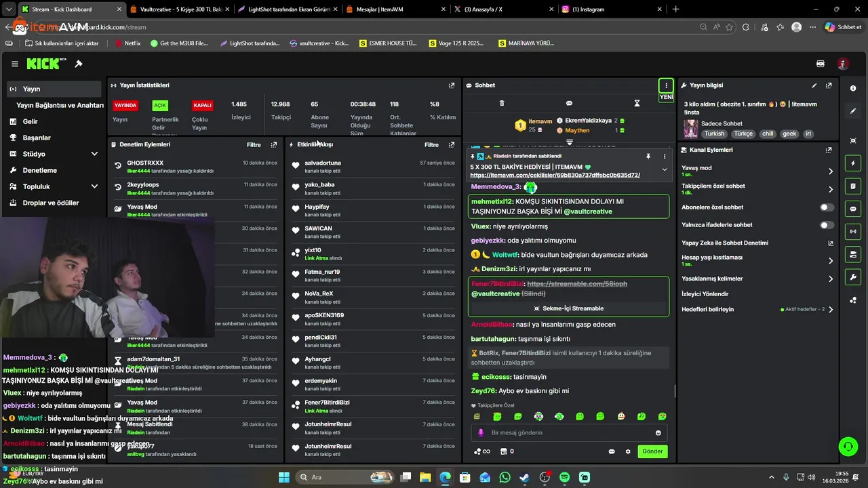Click the hourglass icon in chat toolbar
The image size is (868, 488).
click(637, 103)
